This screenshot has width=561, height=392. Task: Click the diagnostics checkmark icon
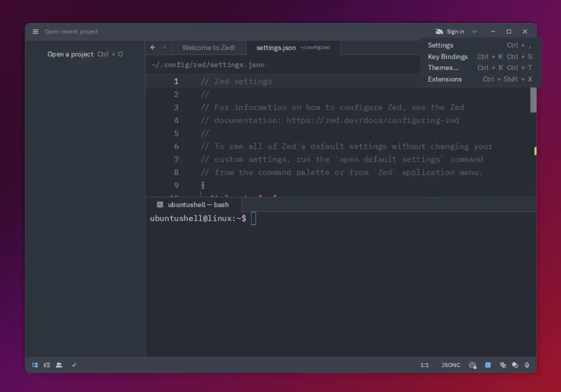74,365
